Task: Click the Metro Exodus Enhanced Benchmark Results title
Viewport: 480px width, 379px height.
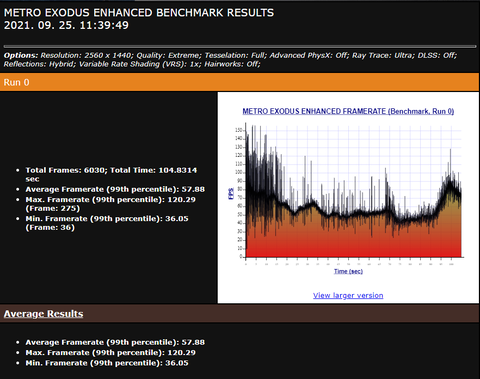Action: [x=139, y=13]
